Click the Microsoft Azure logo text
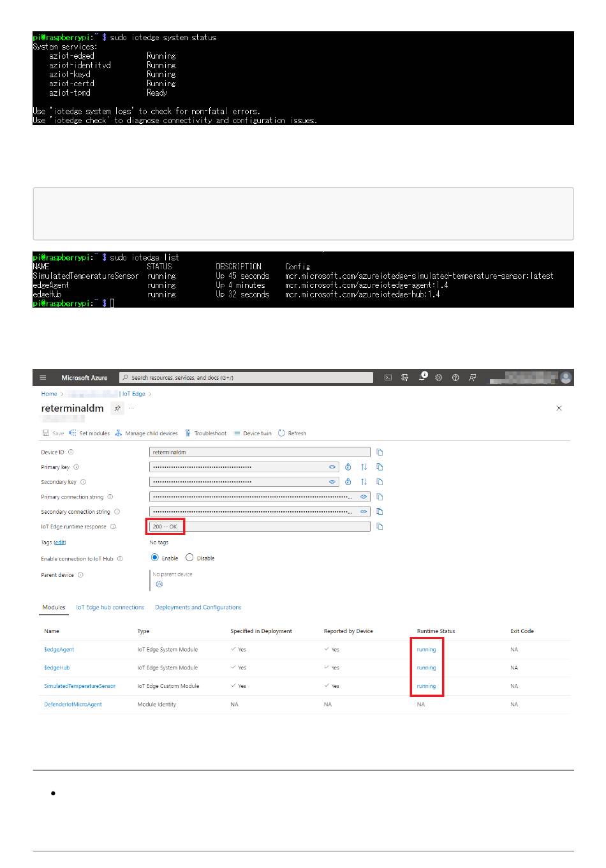Viewport: 606px width, 868px height. [84, 378]
